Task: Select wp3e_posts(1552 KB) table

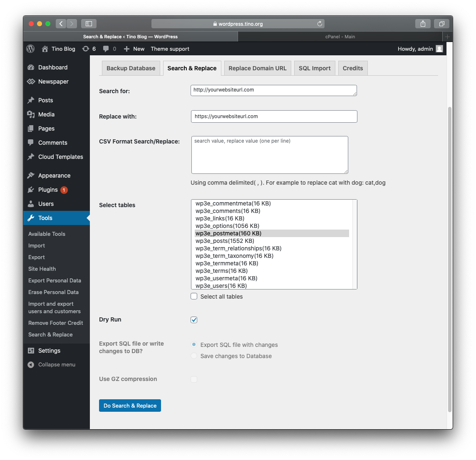Action: (x=272, y=241)
